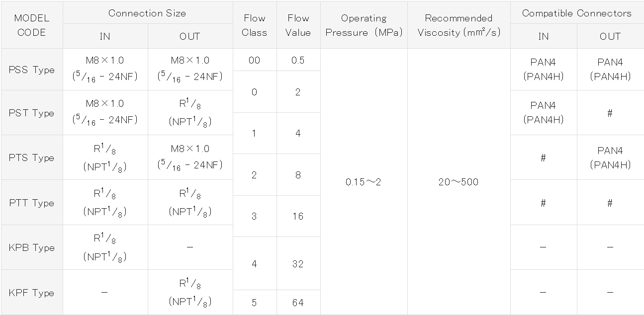Click the PTT Type model cell
This screenshot has height=315, width=644.
31,203
